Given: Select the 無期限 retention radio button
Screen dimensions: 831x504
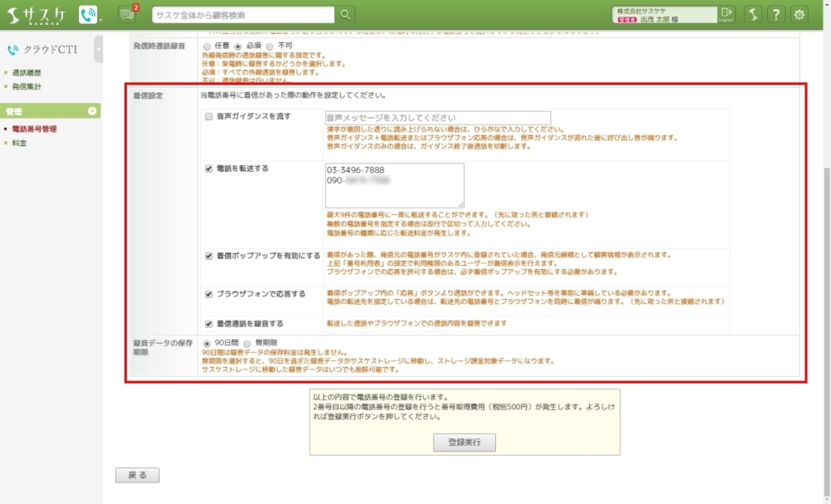Looking at the screenshot, I should [x=247, y=343].
